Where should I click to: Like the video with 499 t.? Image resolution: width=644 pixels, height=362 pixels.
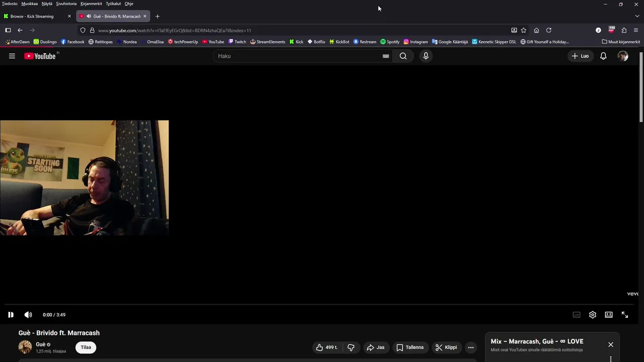coord(327,347)
